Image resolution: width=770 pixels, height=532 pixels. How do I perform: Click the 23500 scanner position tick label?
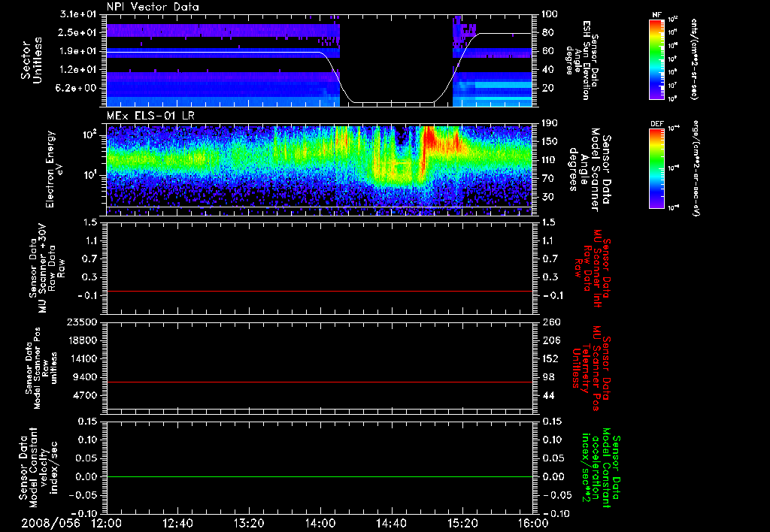(83, 322)
